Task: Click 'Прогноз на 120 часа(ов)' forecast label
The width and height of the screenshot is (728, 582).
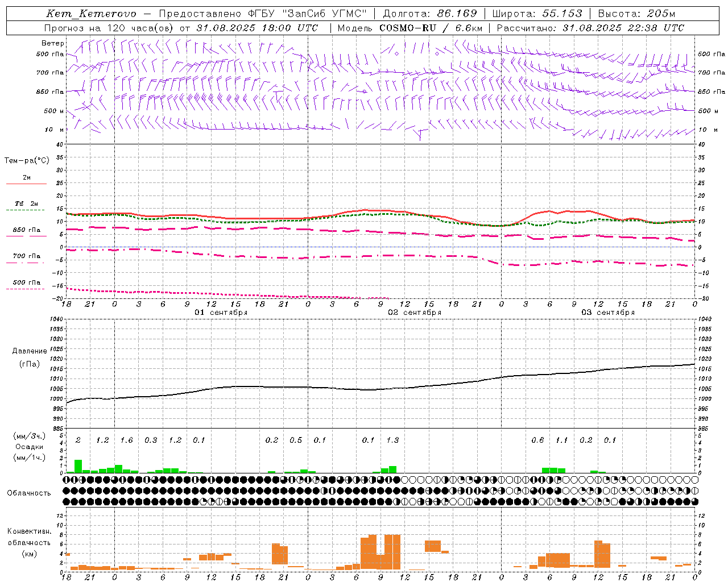Action: (x=109, y=28)
